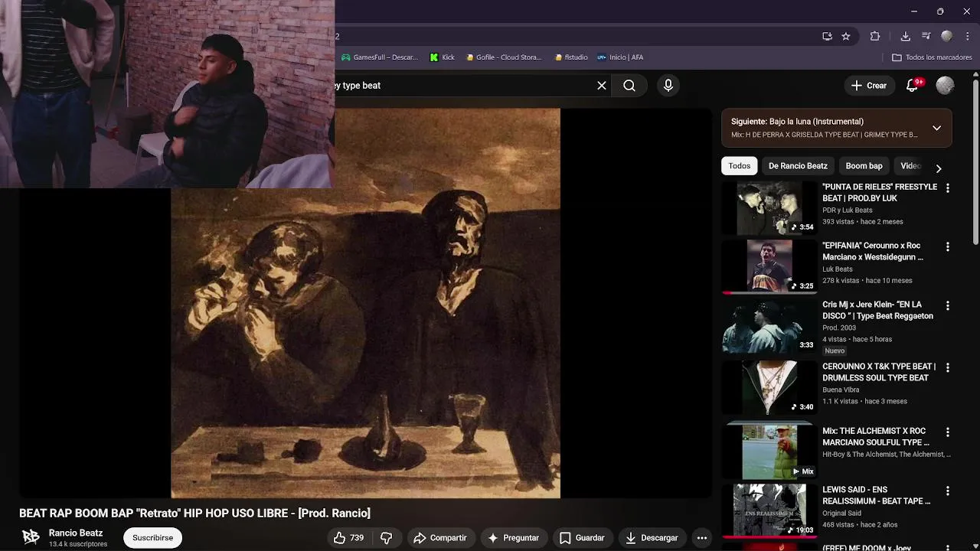
Task: Open options for Cris Mj video
Action: click(948, 306)
